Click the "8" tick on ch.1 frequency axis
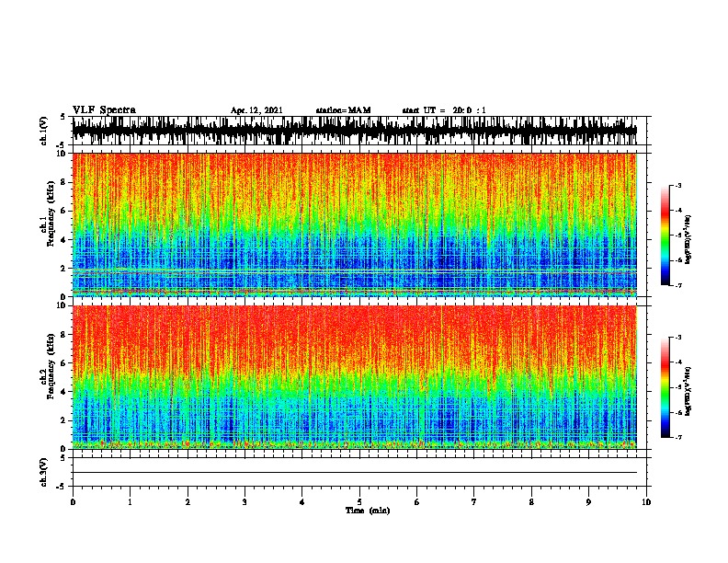This screenshot has height=563, width=728. (x=64, y=182)
